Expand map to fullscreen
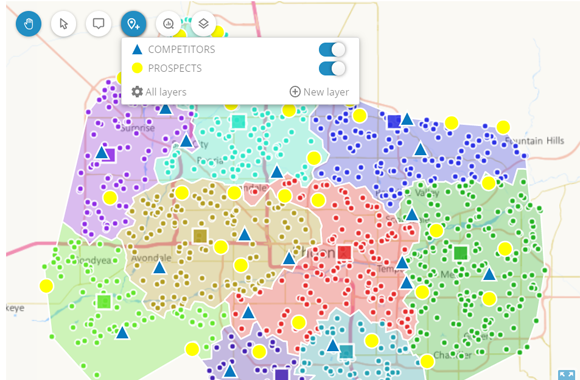This screenshot has height=380, width=580. (566, 374)
